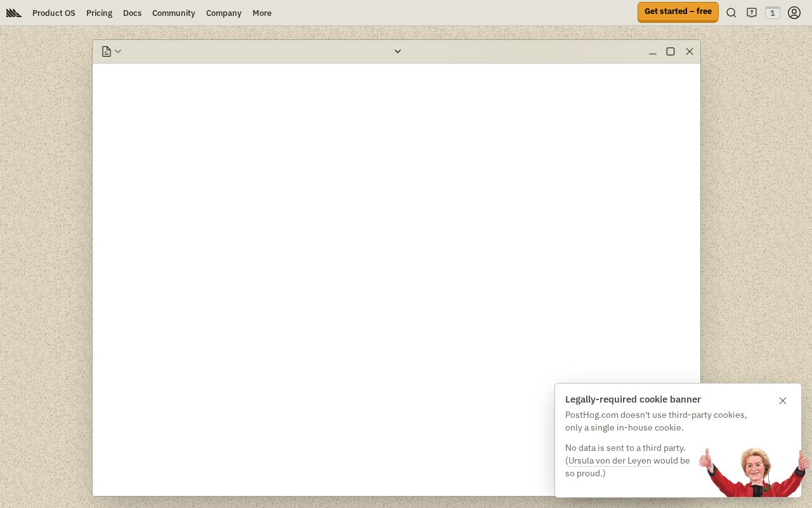Open the site search icon
The width and height of the screenshot is (812, 508).
[x=731, y=13]
